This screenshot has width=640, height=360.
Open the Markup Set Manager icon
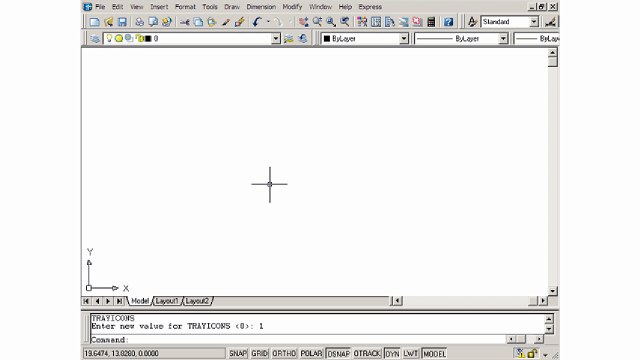click(x=417, y=22)
